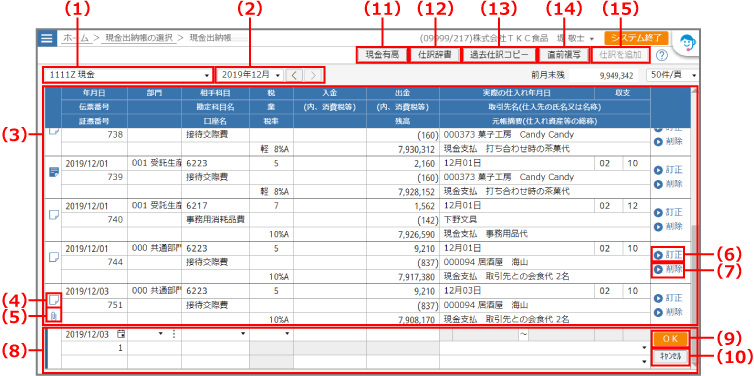Open memo icon on voucher 744
Screen dimensions: 754x376
pyautogui.click(x=54, y=256)
